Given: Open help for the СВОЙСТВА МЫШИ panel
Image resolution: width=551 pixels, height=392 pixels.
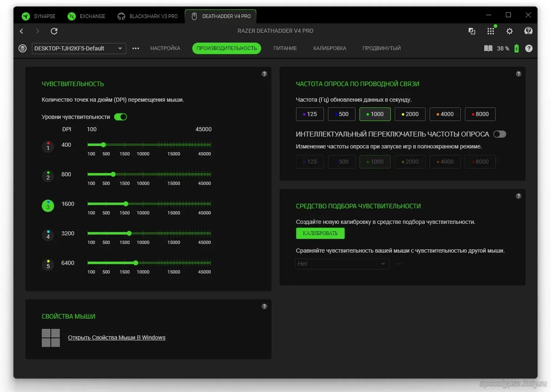Looking at the screenshot, I should point(264,306).
